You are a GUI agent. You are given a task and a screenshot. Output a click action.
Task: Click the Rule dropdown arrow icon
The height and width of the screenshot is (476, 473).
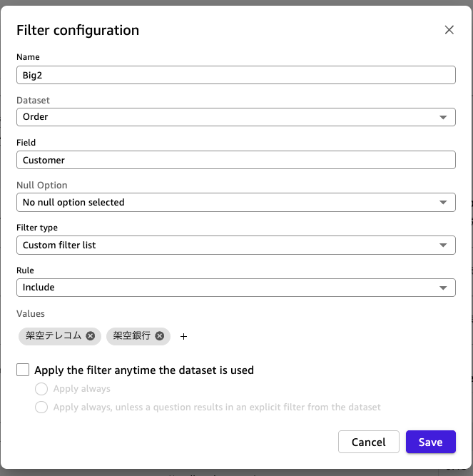pyautogui.click(x=443, y=288)
